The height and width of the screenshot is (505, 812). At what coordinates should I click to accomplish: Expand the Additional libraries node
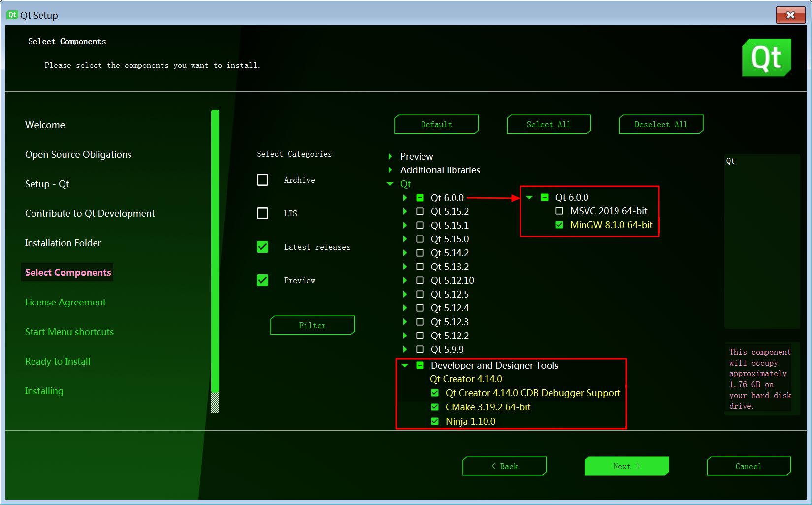(390, 170)
